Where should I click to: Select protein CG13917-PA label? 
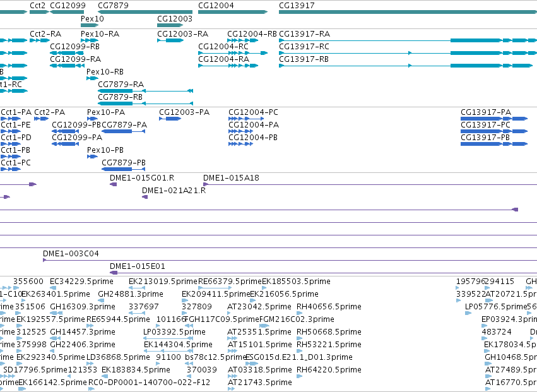[486, 112]
